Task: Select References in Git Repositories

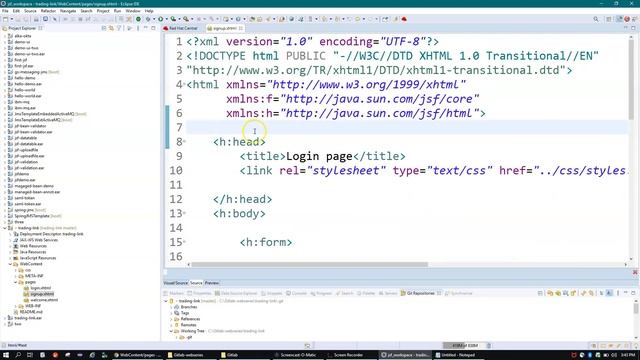Action: click(x=190, y=319)
